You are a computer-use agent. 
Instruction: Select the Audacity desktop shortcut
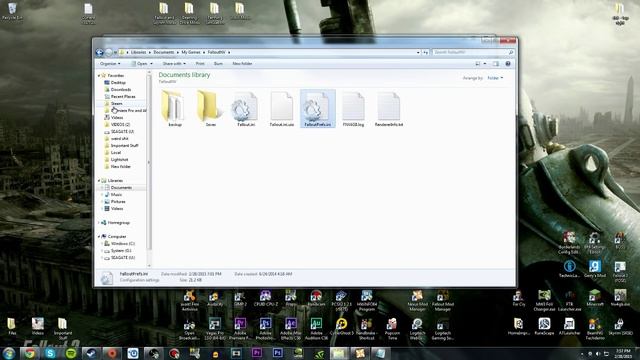point(215,299)
